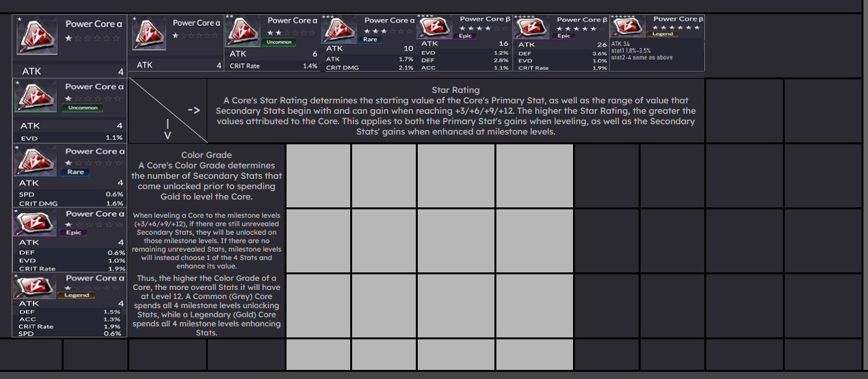Click the 'Power Core β' title on the Legend card
The image size is (868, 379).
pos(678,19)
